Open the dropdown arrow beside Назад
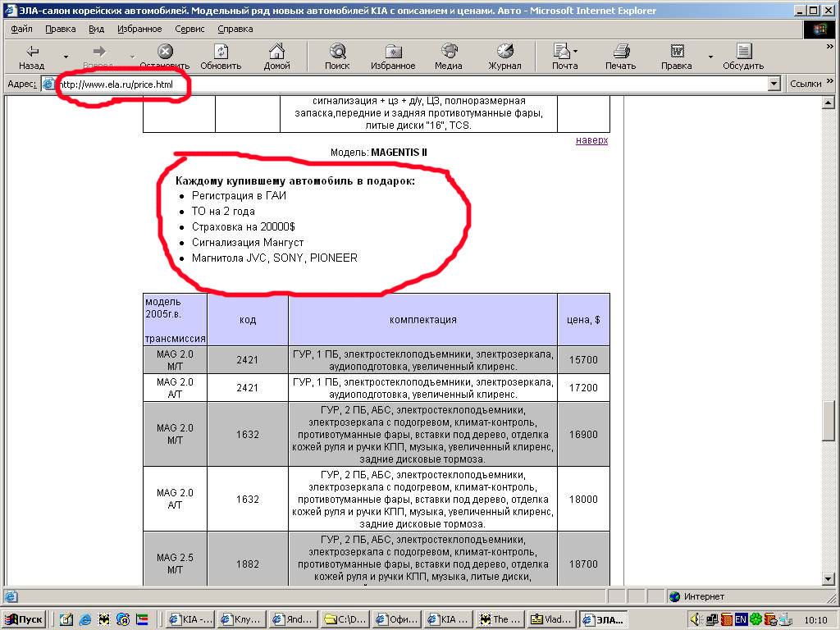Viewport: 840px width, 630px height. pyautogui.click(x=66, y=57)
